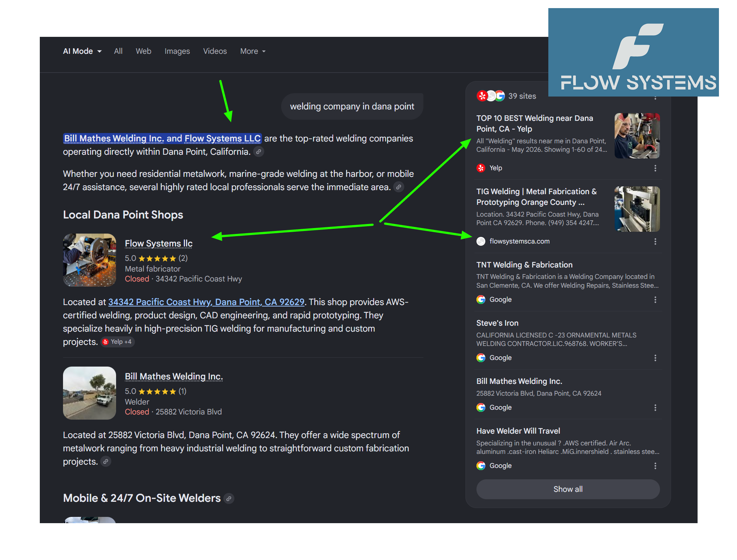
Task: Open options menu for Have Welder Will Travel
Action: (655, 466)
